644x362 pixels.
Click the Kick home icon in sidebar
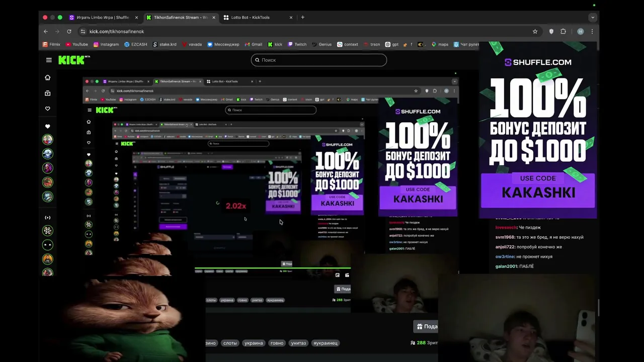point(48,77)
